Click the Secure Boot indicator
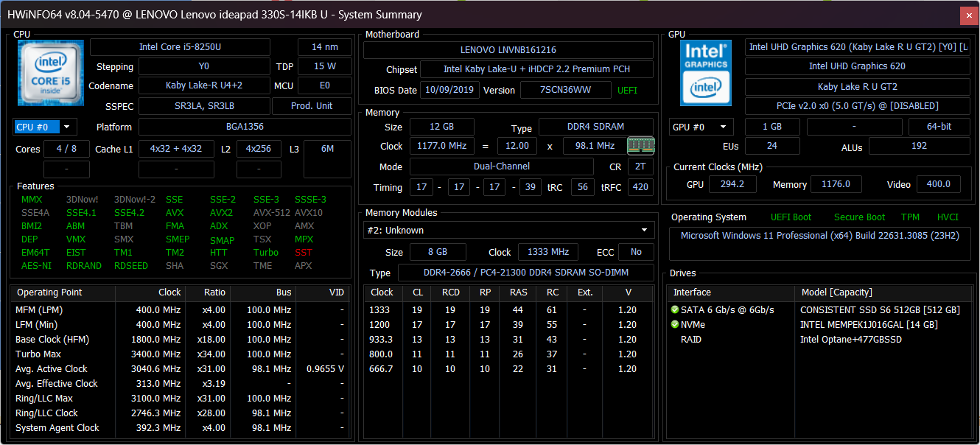The height and width of the screenshot is (445, 980). [x=859, y=217]
